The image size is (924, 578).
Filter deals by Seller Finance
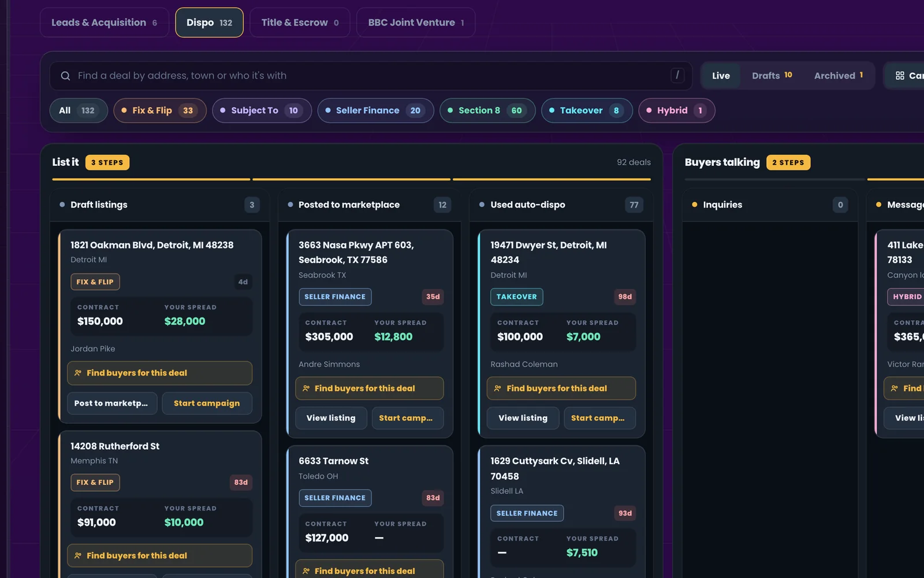pos(375,110)
